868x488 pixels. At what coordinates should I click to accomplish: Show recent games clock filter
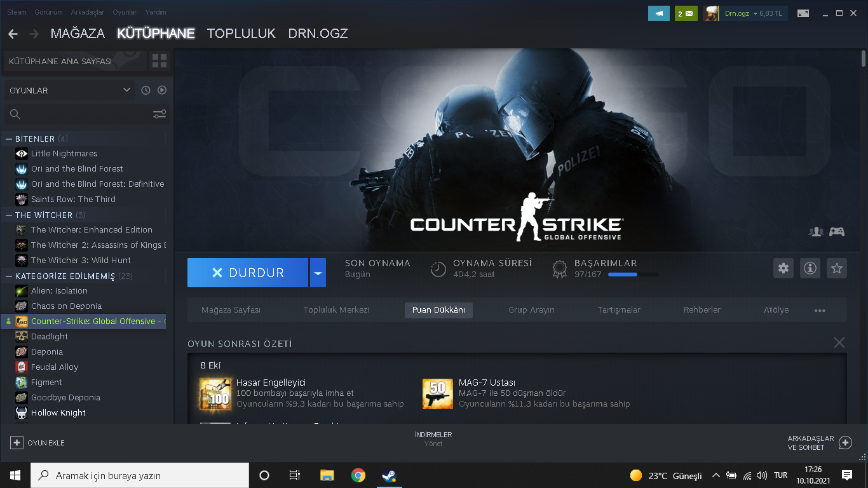point(146,90)
